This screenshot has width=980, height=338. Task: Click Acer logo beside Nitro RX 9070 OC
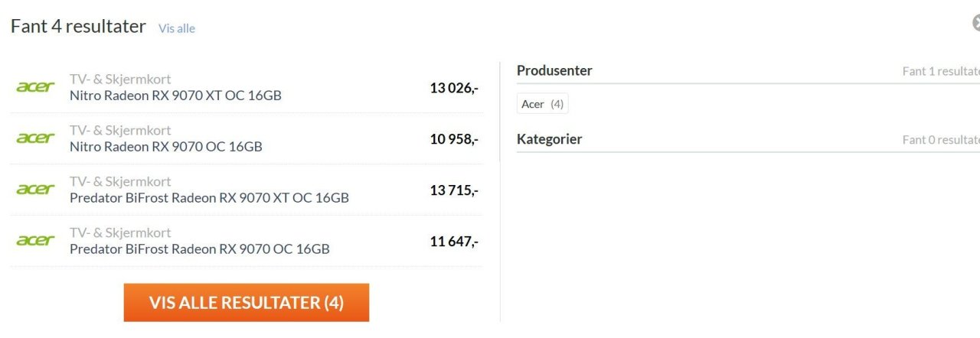tap(35, 138)
